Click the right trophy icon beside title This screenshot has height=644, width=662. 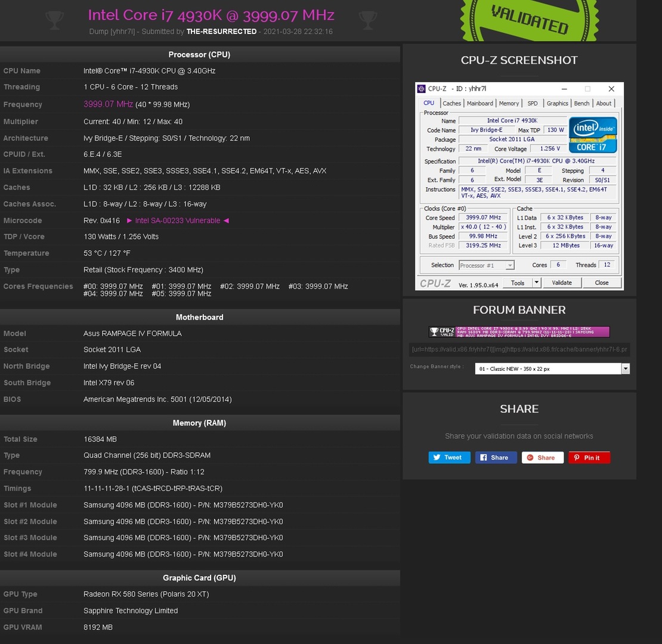[367, 20]
